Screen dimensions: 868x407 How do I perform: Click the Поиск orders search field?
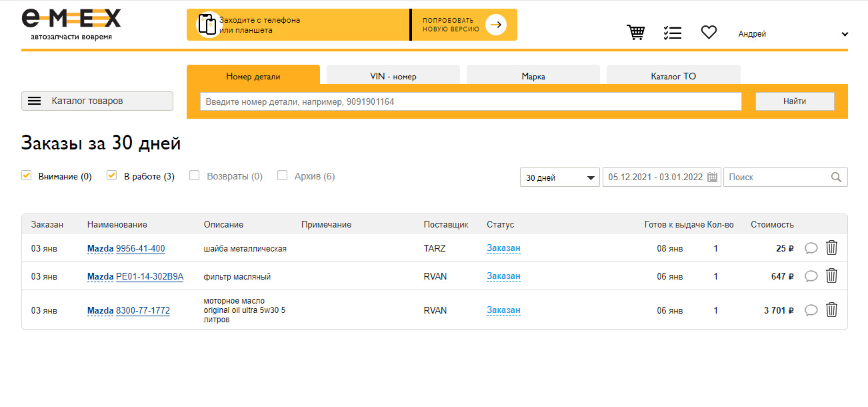coord(785,177)
